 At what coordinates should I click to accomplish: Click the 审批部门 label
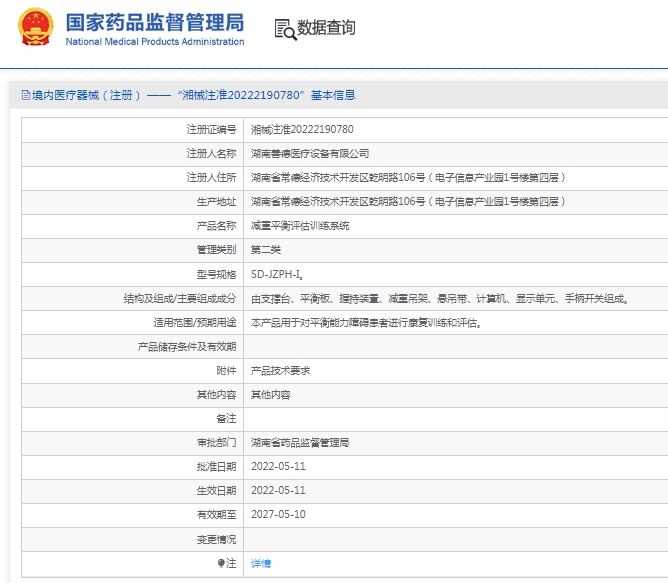pyautogui.click(x=216, y=442)
